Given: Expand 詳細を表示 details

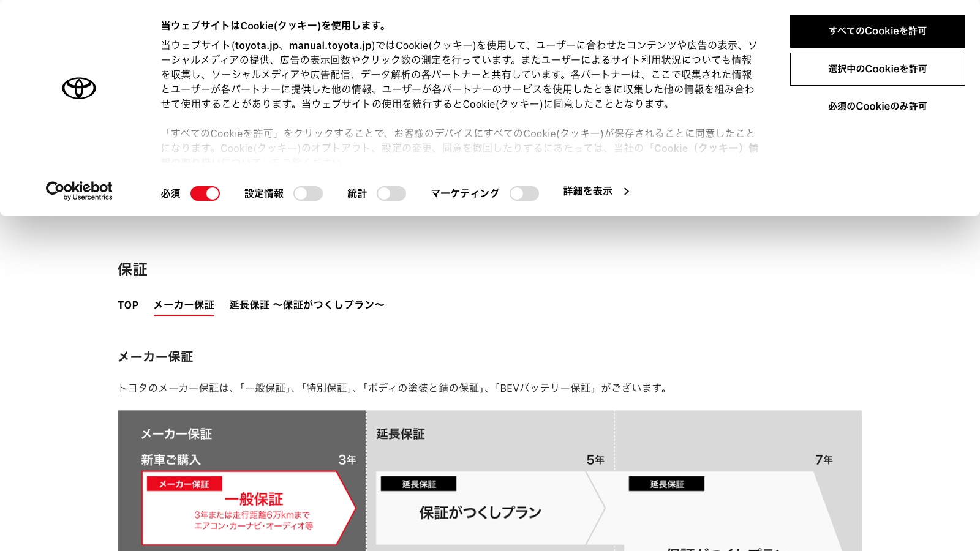Looking at the screenshot, I should click(x=596, y=191).
